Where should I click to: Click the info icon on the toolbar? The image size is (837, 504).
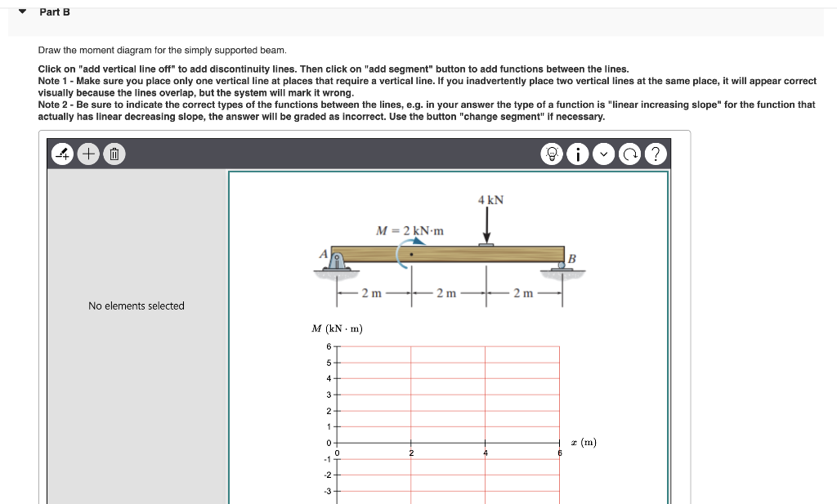click(578, 154)
